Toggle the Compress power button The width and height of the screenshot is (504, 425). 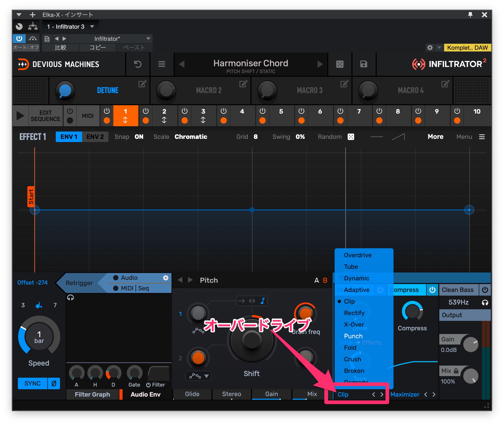click(432, 290)
